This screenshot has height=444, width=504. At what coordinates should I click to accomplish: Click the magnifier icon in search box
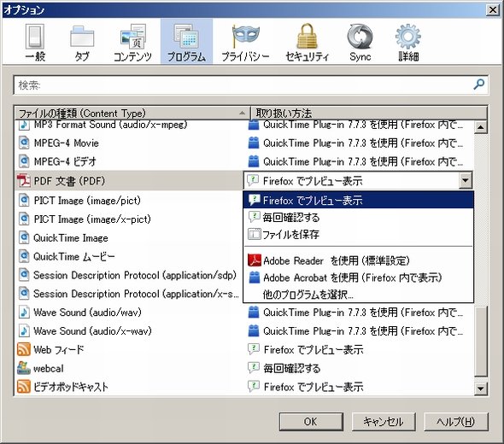(x=478, y=85)
